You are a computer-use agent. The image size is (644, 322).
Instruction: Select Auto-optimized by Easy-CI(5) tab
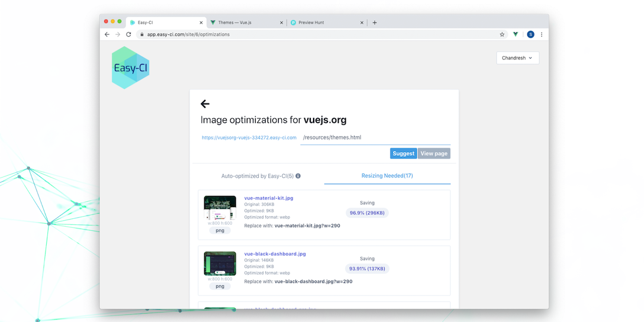[261, 176]
